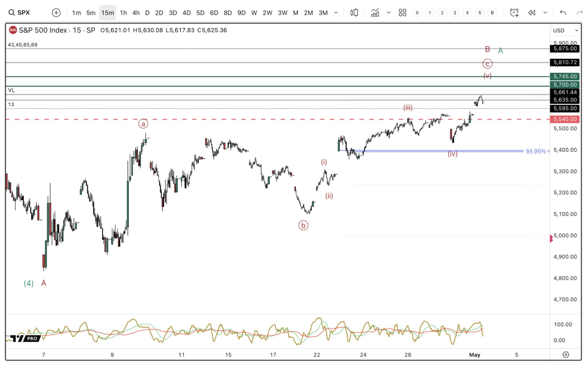Redo the last chart action
This screenshot has height=365, width=588.
point(580,13)
